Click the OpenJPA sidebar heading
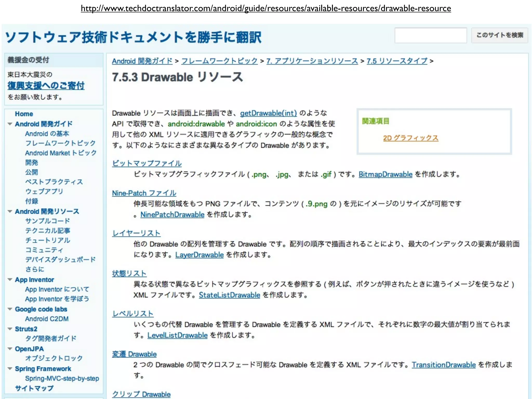Image resolution: width=532 pixels, height=399 pixels. [29, 349]
